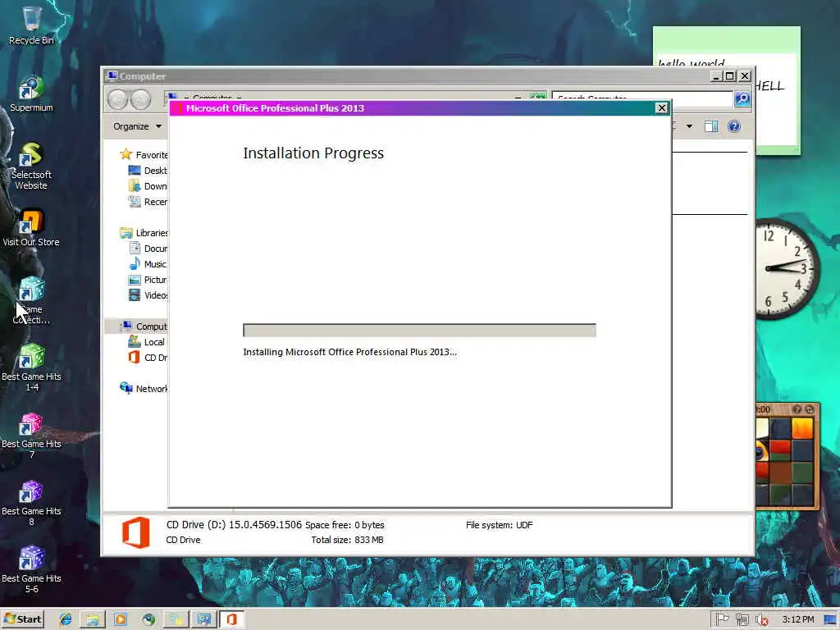Open the muted volume tray icon
840x630 pixels.
(761, 619)
